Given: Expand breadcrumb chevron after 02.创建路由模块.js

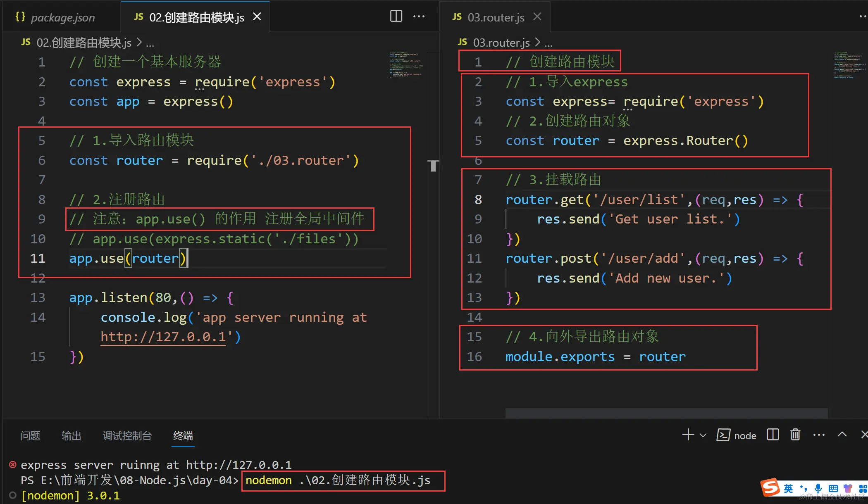Looking at the screenshot, I should [x=139, y=42].
